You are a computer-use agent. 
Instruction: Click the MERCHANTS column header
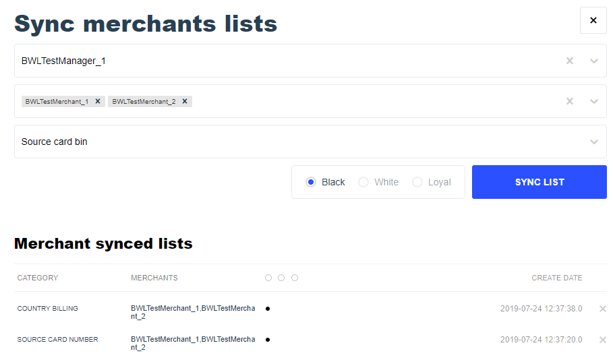click(154, 278)
